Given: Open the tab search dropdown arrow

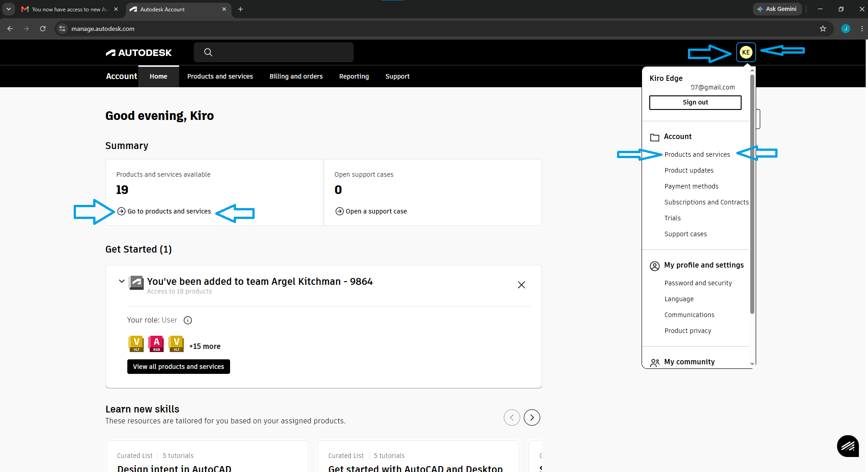Looking at the screenshot, I should tap(9, 9).
